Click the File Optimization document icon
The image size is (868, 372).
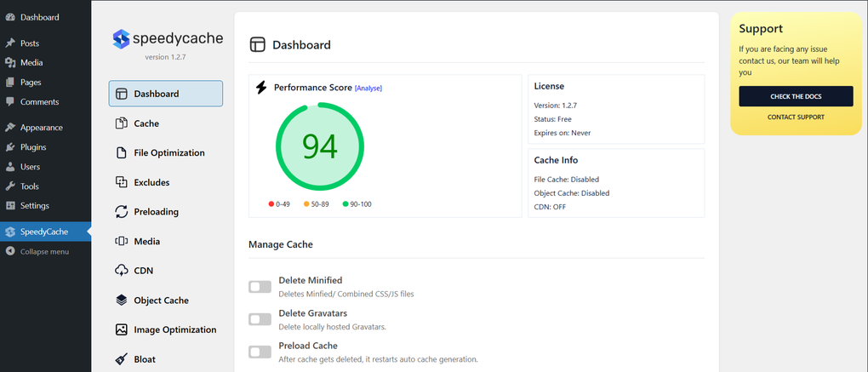pyautogui.click(x=121, y=153)
